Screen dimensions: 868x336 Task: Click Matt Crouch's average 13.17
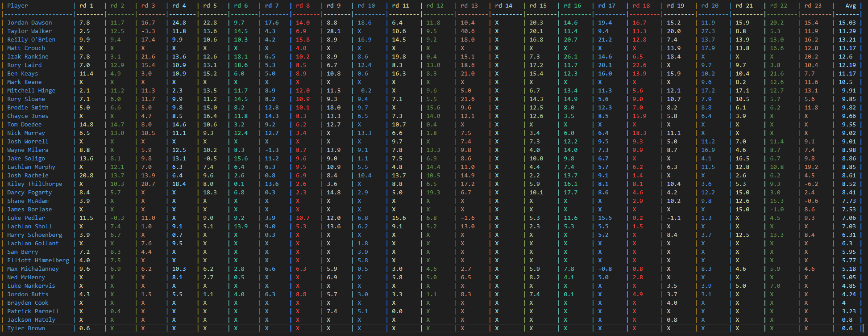(847, 48)
